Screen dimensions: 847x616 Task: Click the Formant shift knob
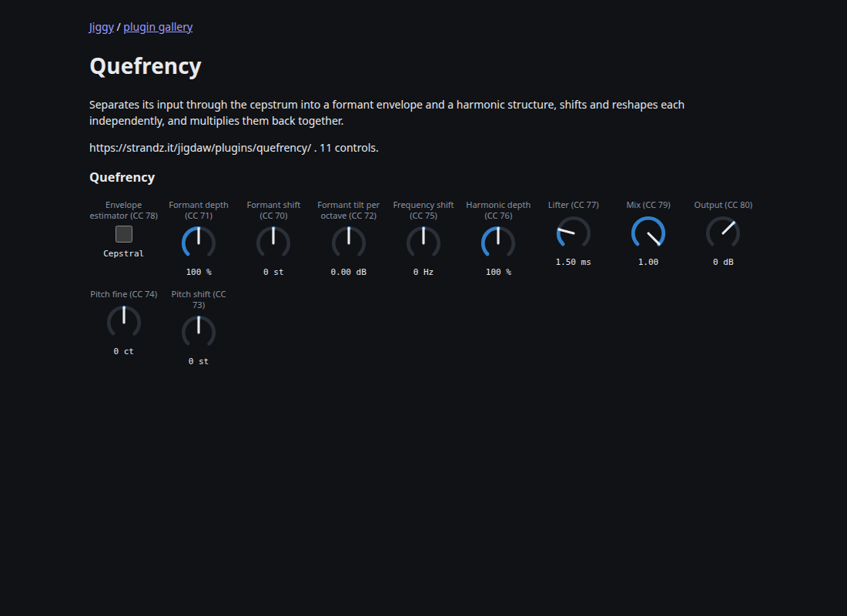(x=273, y=243)
